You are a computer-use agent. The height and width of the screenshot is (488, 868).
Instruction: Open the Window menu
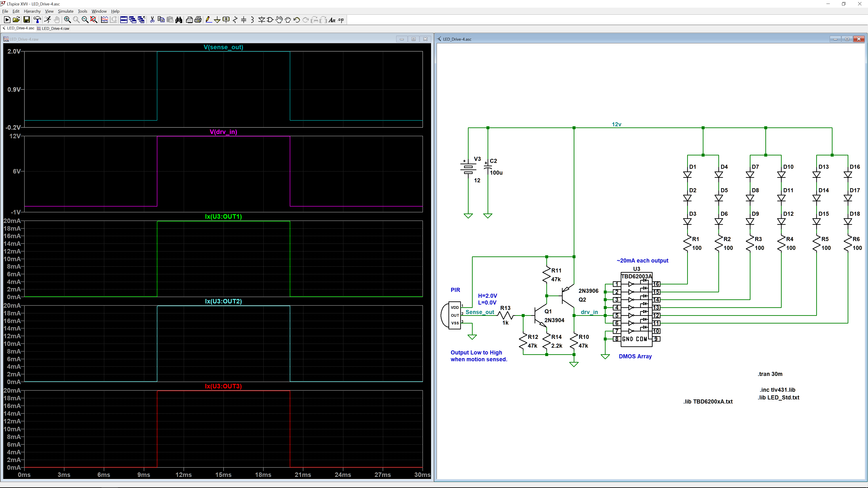point(99,11)
